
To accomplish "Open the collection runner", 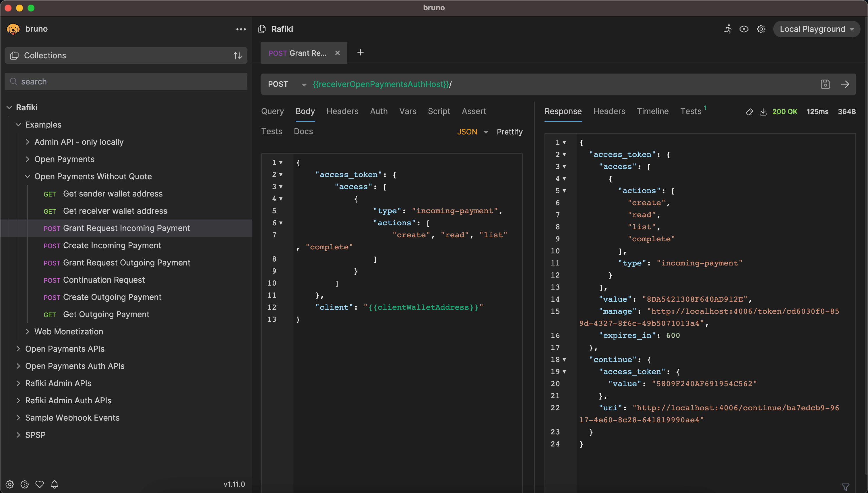I will click(728, 29).
